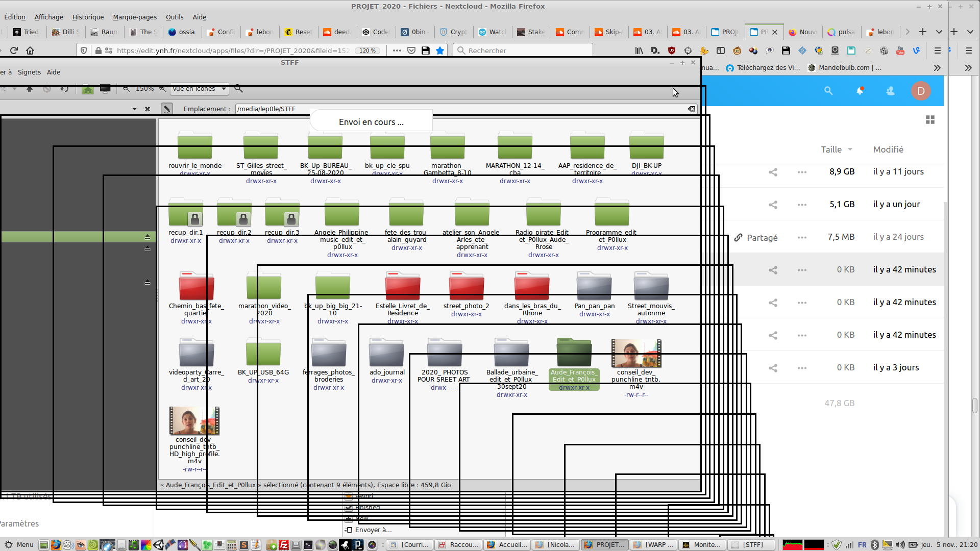
Task: Click the Paramètres link
Action: pyautogui.click(x=19, y=523)
